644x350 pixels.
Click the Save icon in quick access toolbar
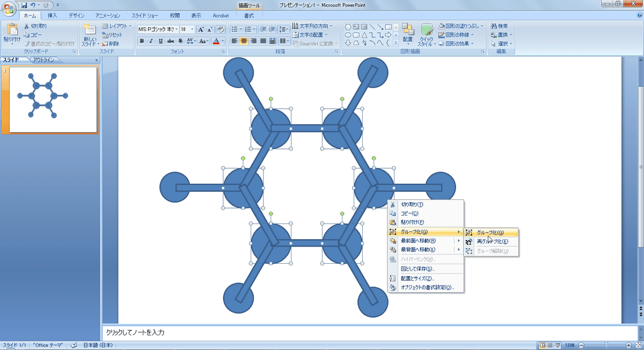(x=24, y=5)
